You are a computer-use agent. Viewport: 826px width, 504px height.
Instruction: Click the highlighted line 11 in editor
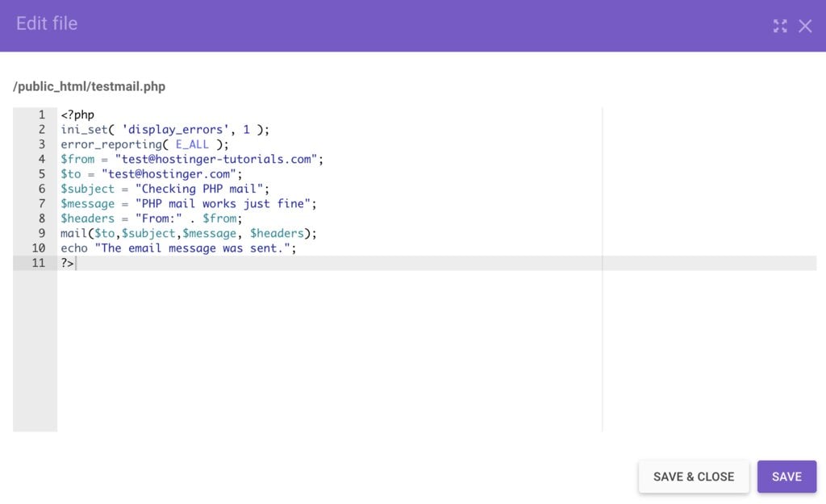323,263
